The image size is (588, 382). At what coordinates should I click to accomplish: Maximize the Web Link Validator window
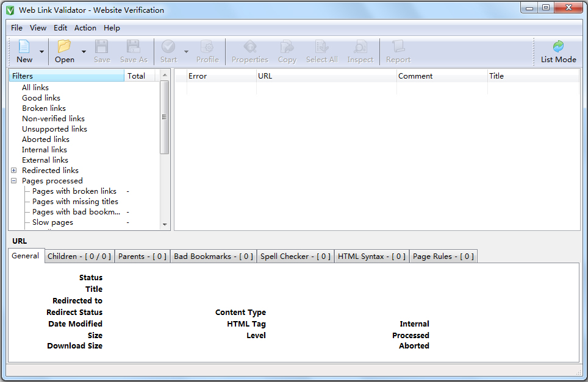pyautogui.click(x=546, y=8)
